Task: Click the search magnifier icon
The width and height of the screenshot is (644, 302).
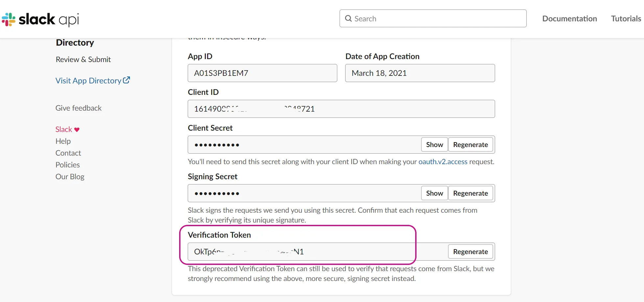Action: point(348,18)
